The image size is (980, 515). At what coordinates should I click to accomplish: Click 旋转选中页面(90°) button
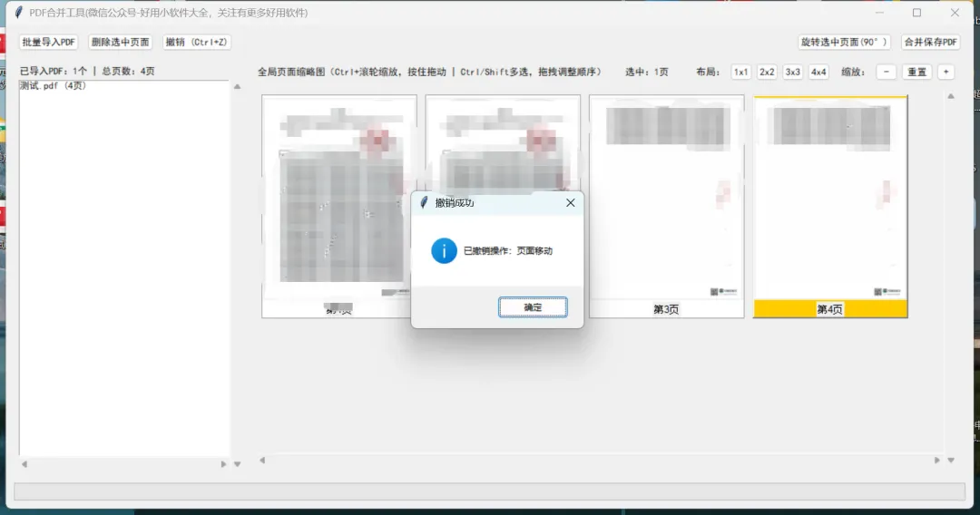(x=844, y=42)
